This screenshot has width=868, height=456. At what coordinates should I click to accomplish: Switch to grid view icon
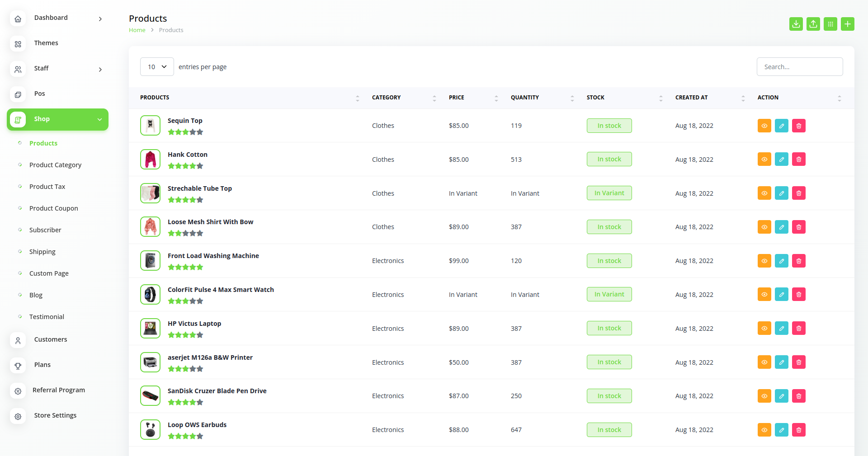click(830, 24)
